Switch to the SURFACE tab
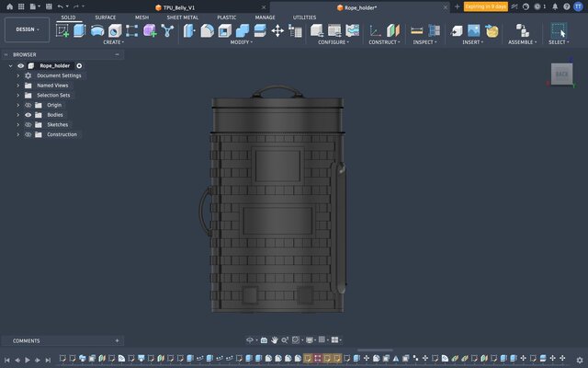This screenshot has height=368, width=588. [x=106, y=17]
